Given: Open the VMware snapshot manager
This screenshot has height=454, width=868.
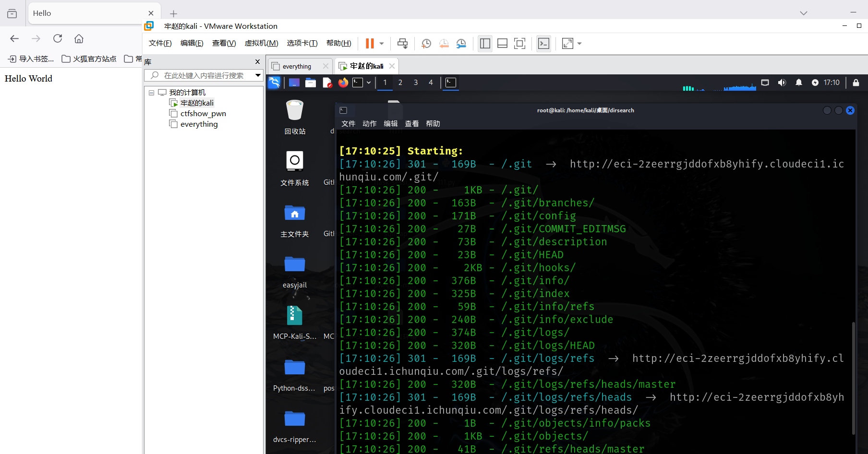Looking at the screenshot, I should pos(461,44).
